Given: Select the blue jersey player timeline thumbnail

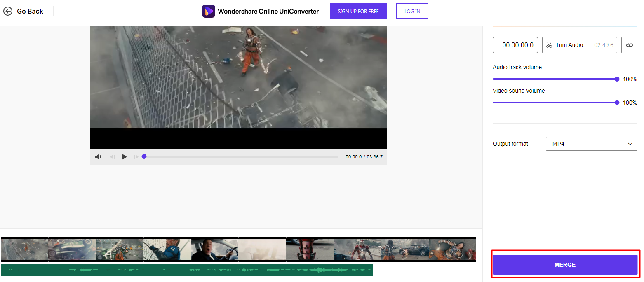Looking at the screenshot, I should [167, 249].
